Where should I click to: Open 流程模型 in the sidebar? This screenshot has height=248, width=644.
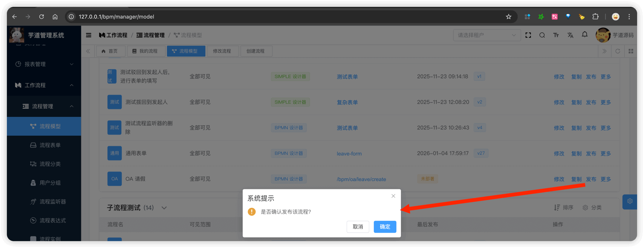pyautogui.click(x=44, y=126)
